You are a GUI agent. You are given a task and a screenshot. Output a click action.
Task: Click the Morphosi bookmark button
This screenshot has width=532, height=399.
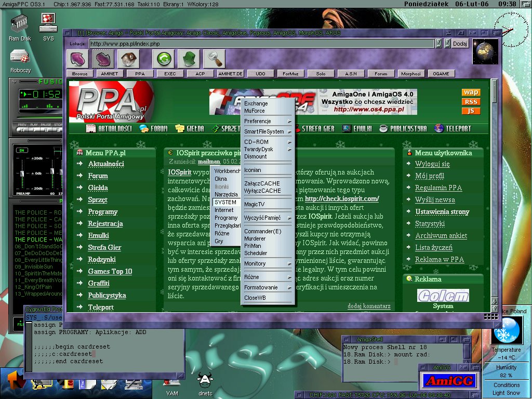tap(411, 74)
